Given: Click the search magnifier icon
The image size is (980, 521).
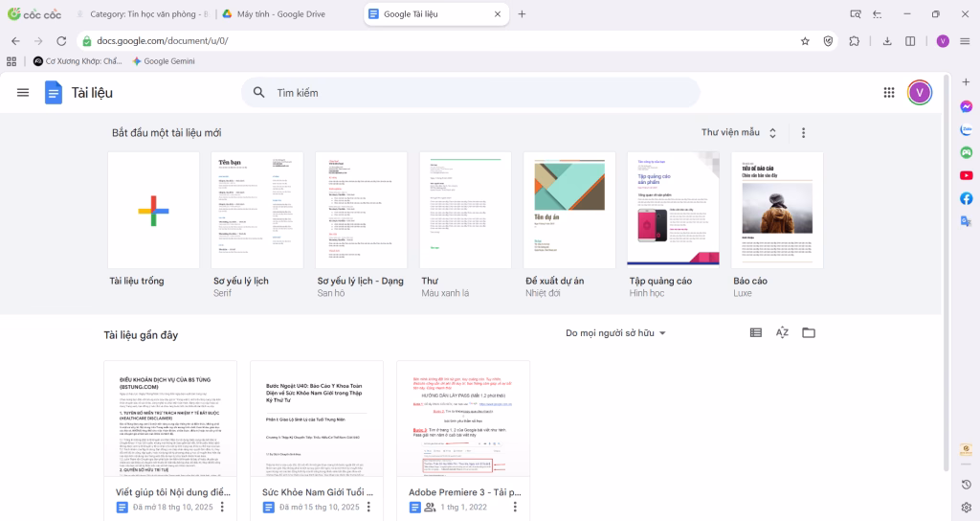Looking at the screenshot, I should (258, 93).
